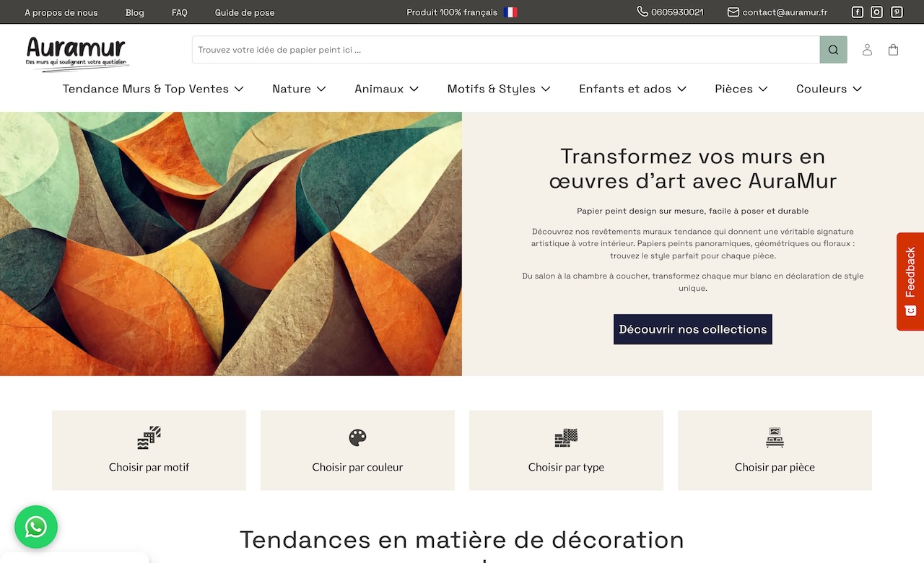Select the Choisir par couleur tile

point(357,450)
